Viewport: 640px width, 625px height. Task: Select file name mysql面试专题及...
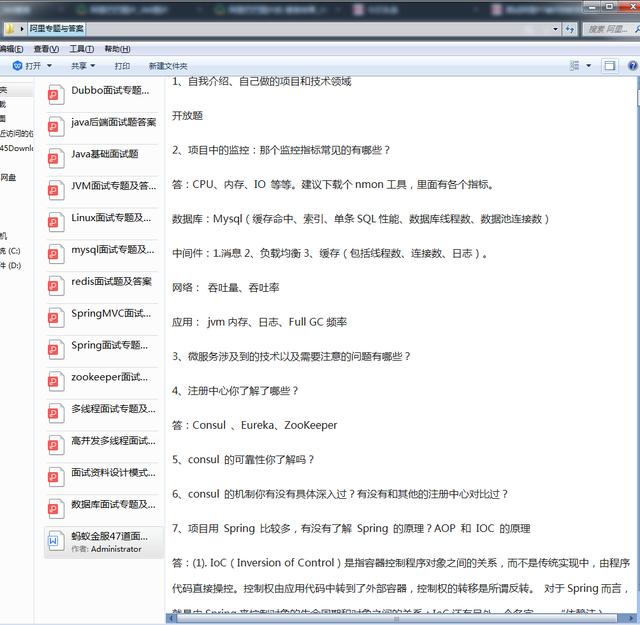click(x=113, y=249)
